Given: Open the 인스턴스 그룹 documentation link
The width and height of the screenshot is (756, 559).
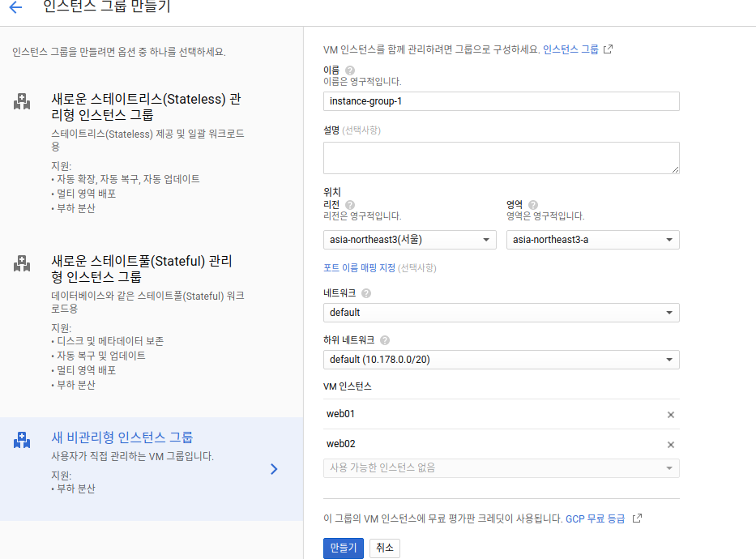Looking at the screenshot, I should click(x=571, y=49).
